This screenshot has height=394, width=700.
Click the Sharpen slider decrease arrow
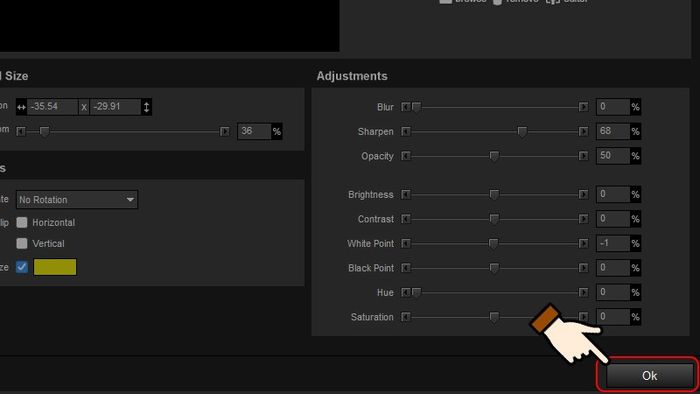pyautogui.click(x=406, y=132)
